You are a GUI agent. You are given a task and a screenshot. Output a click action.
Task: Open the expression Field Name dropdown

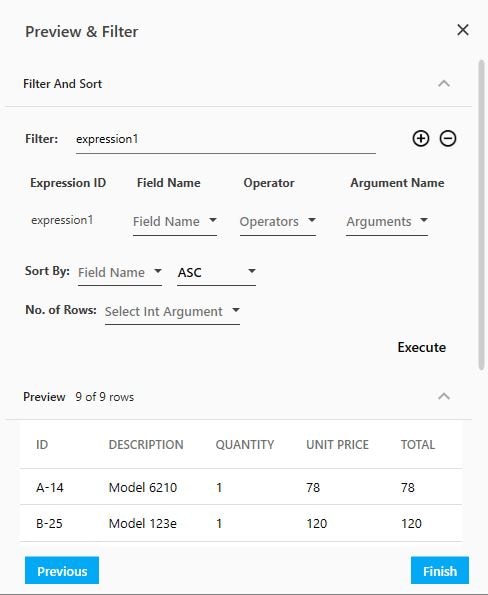(x=175, y=222)
